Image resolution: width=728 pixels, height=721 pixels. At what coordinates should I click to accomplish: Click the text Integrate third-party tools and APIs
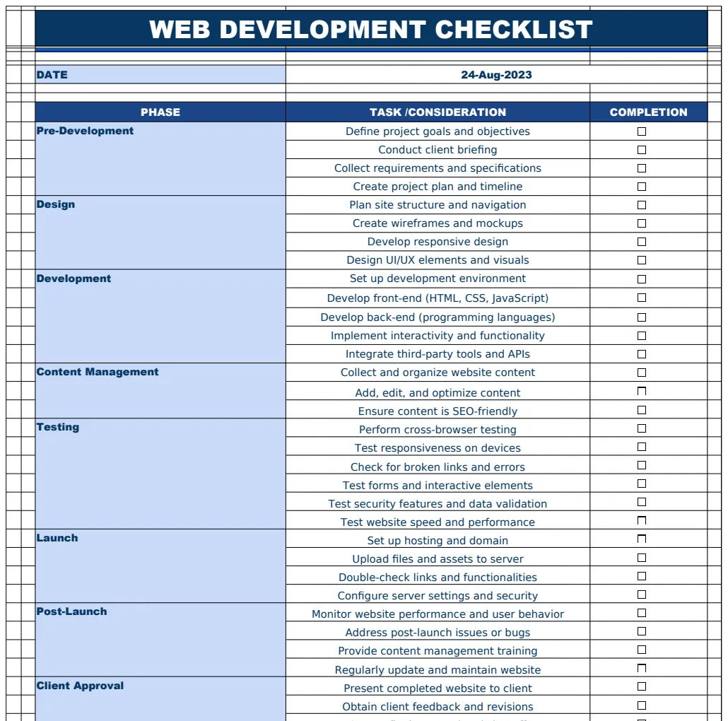pos(438,354)
